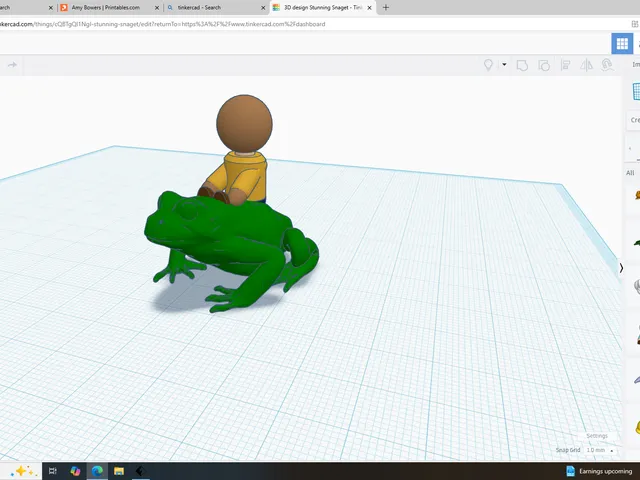Open grid Settings button
The height and width of the screenshot is (480, 640).
point(597,436)
